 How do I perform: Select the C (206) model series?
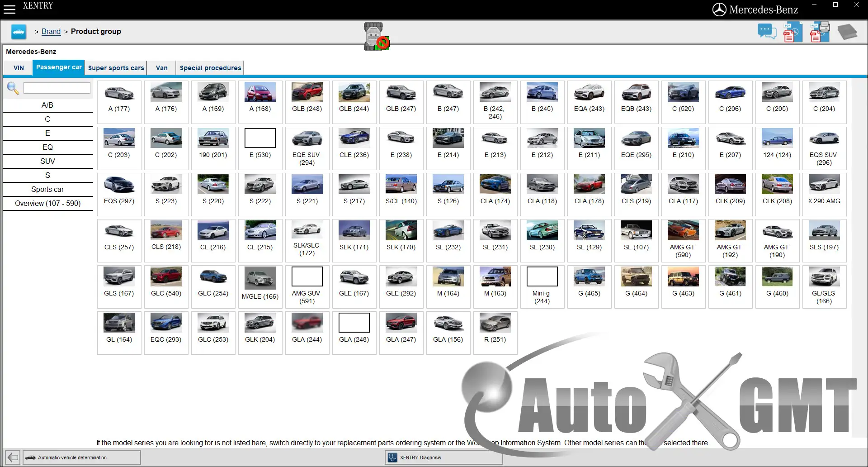click(731, 102)
